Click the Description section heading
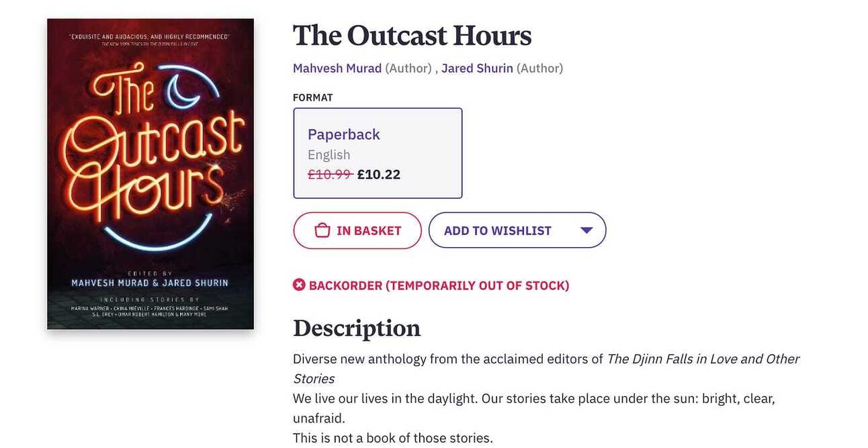 pos(357,328)
